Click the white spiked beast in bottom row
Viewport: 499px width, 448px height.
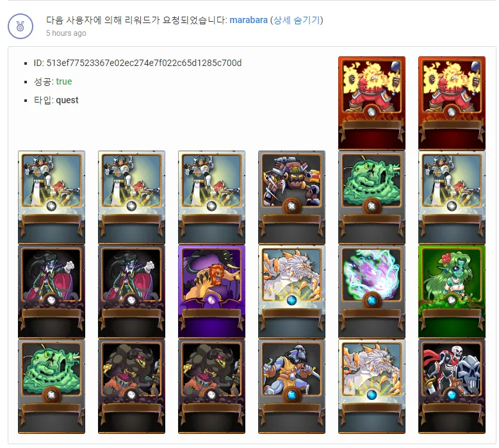click(372, 386)
